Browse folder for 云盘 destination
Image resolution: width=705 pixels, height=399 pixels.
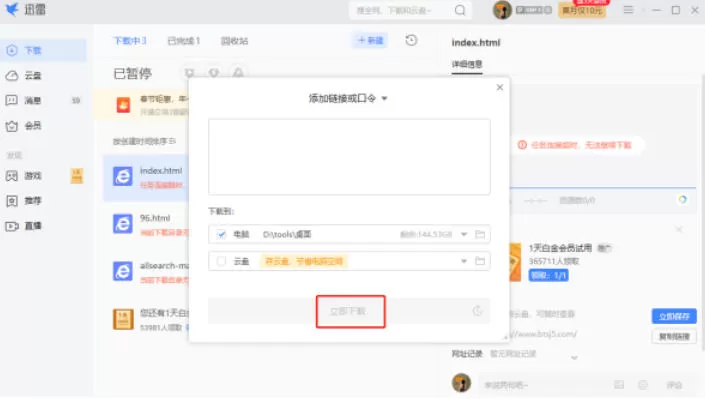[x=480, y=261]
